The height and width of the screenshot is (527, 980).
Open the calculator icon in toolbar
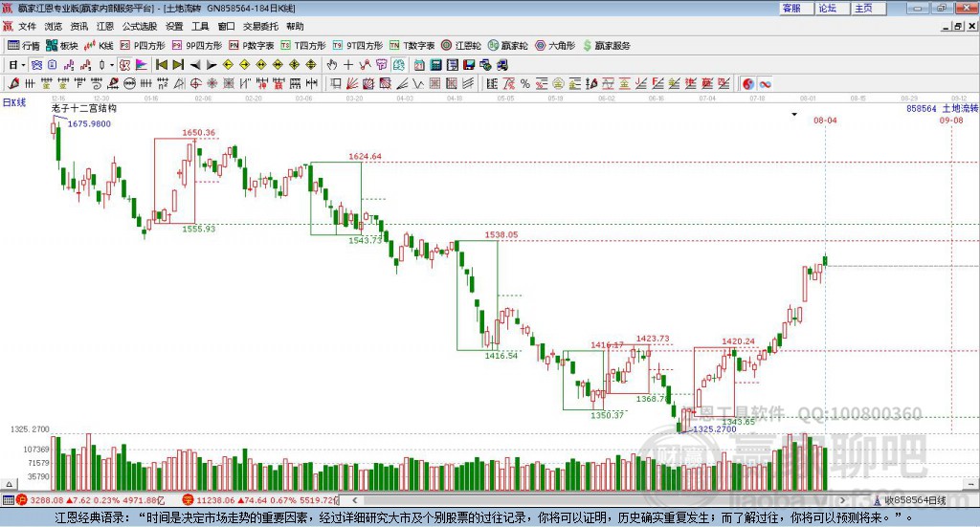[x=436, y=65]
